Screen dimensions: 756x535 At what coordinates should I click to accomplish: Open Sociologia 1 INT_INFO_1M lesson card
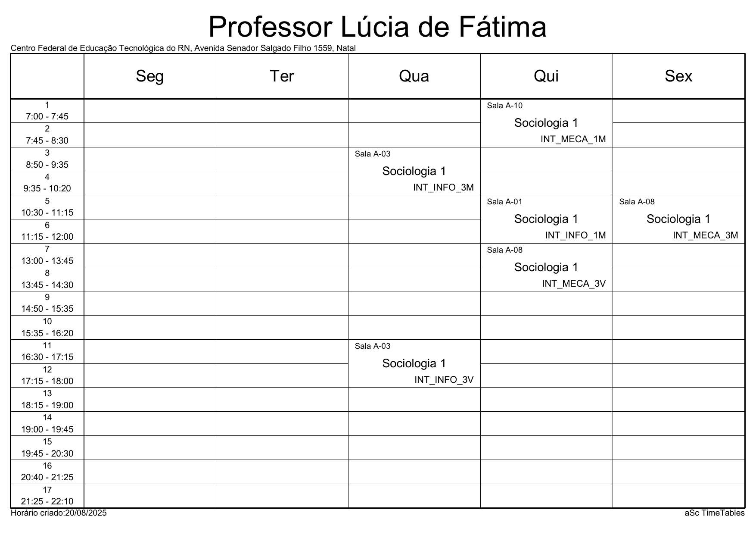click(x=546, y=219)
